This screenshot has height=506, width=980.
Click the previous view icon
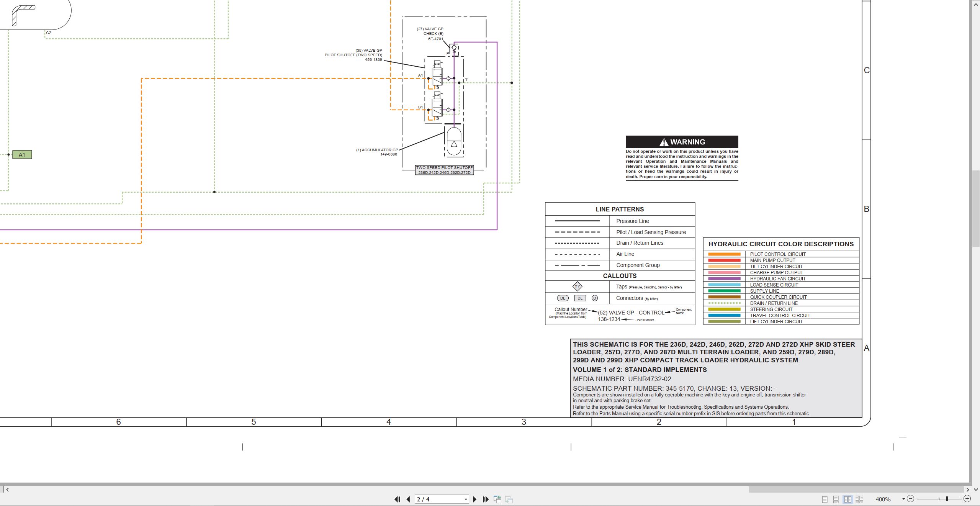click(497, 499)
